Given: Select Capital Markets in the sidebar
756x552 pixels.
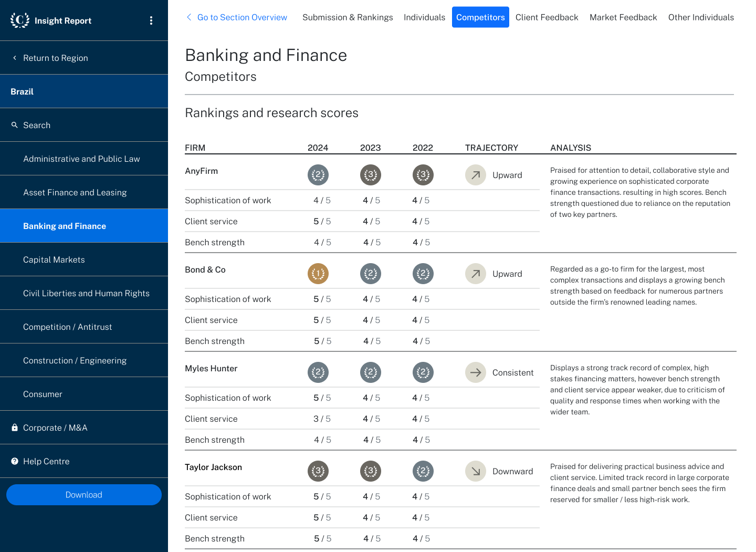Looking at the screenshot, I should pos(54,259).
